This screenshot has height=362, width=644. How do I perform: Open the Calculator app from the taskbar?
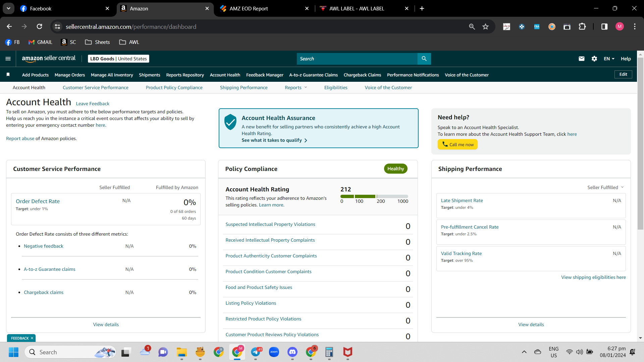tap(329, 352)
